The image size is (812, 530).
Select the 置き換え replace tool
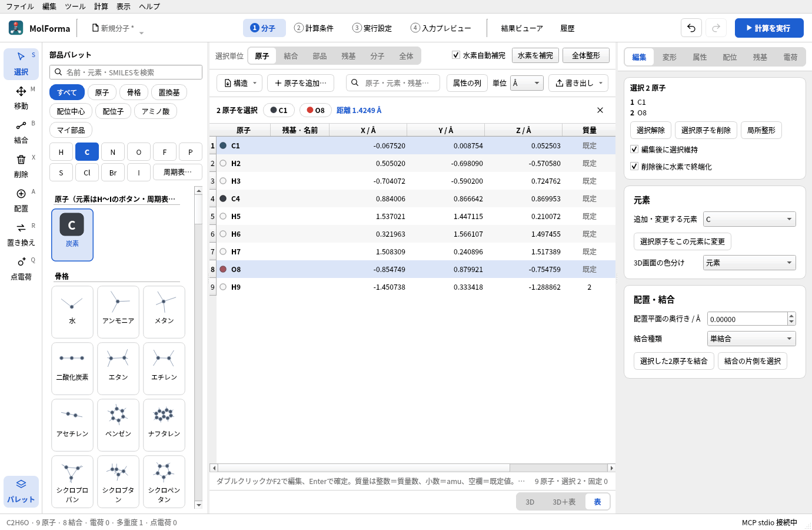[21, 234]
